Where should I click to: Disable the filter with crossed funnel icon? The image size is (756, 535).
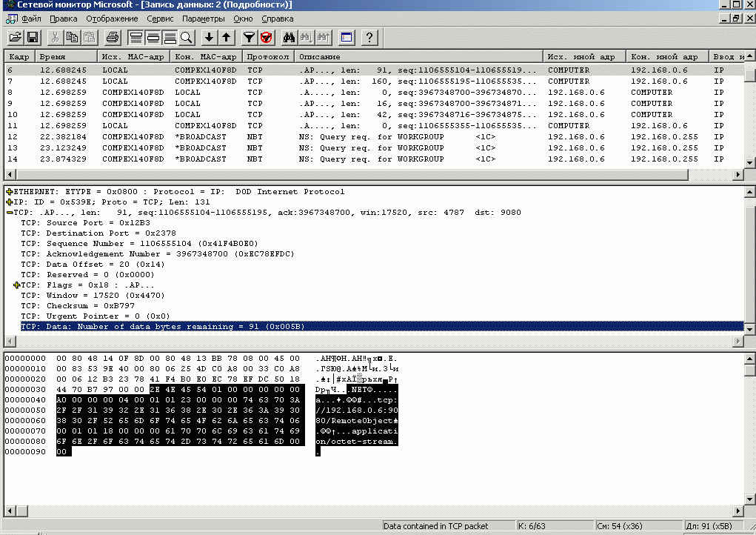(x=266, y=38)
